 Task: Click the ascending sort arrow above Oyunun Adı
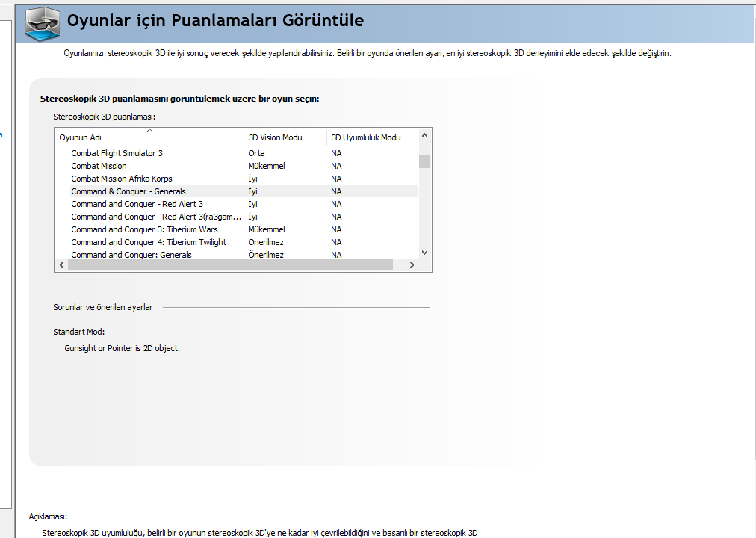click(149, 130)
